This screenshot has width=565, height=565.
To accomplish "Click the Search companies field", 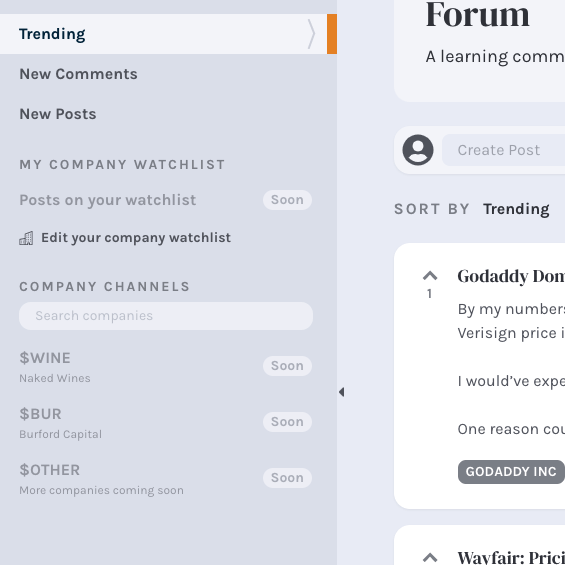I will point(166,316).
